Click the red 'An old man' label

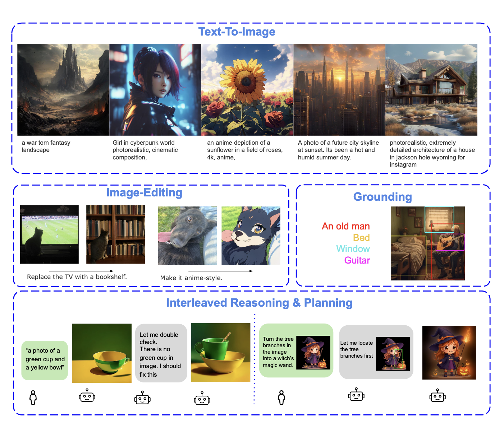(x=346, y=226)
